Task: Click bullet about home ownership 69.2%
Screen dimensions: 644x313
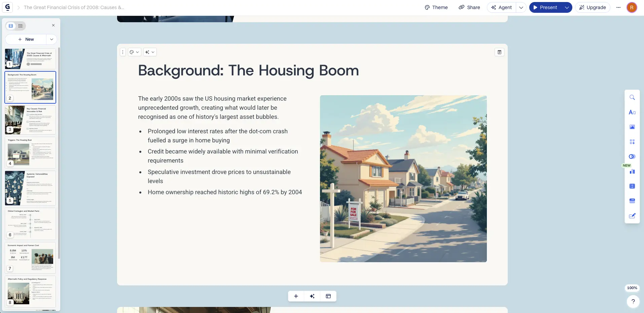Action: point(225,192)
